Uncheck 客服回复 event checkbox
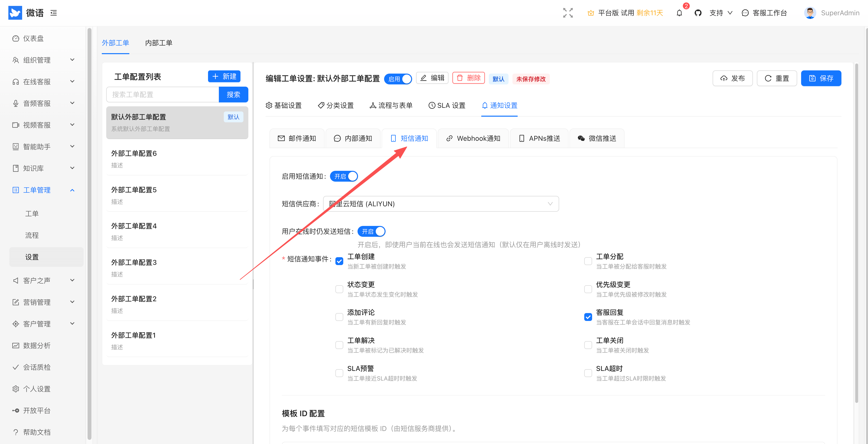The height and width of the screenshot is (444, 868). 588,317
